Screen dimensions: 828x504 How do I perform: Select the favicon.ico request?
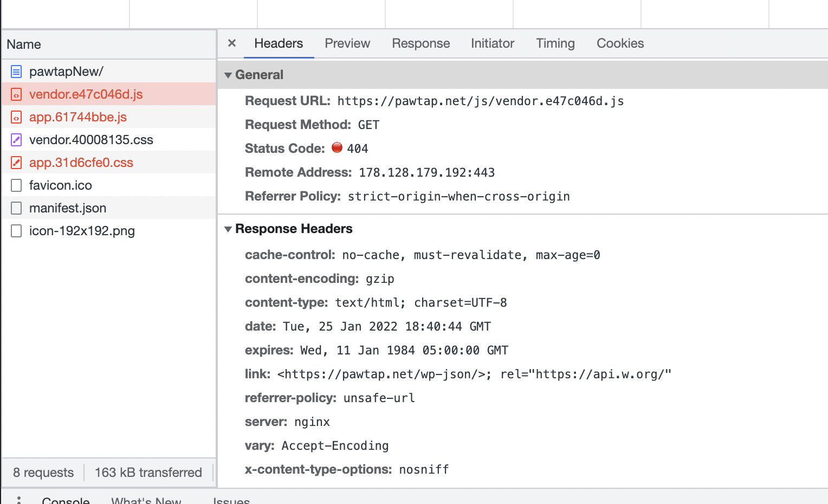[108, 185]
